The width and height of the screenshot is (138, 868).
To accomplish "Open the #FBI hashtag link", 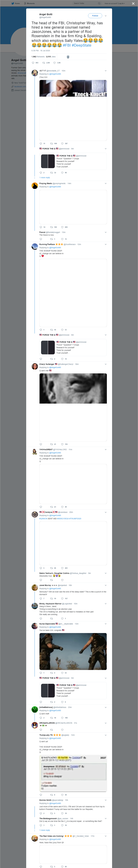I will (x=67, y=45).
